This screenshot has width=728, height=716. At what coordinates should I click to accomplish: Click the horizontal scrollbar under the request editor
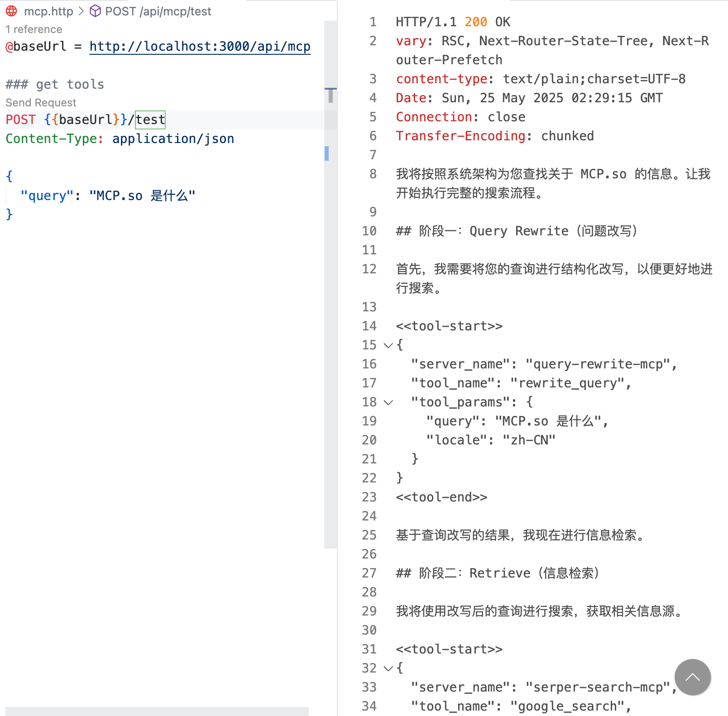coord(157,711)
